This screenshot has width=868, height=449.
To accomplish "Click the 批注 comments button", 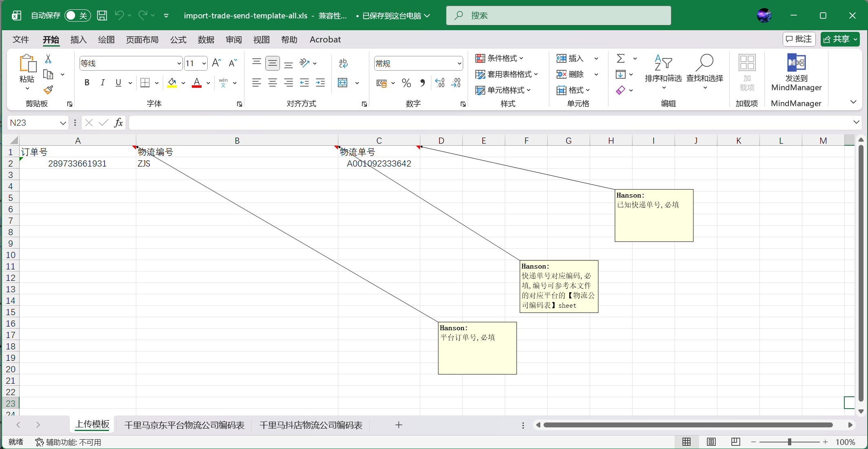I will click(x=799, y=39).
